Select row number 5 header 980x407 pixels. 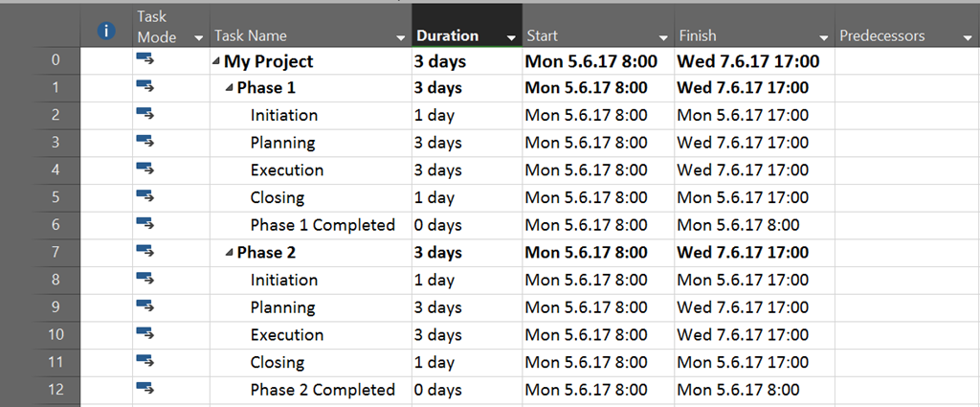pyautogui.click(x=56, y=197)
